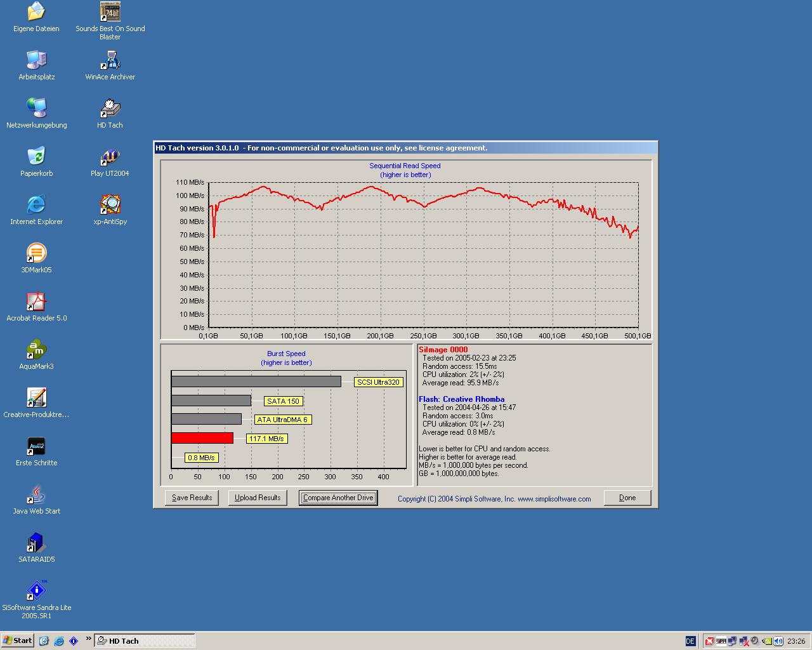Click the HD Tach window title bar

pos(405,148)
